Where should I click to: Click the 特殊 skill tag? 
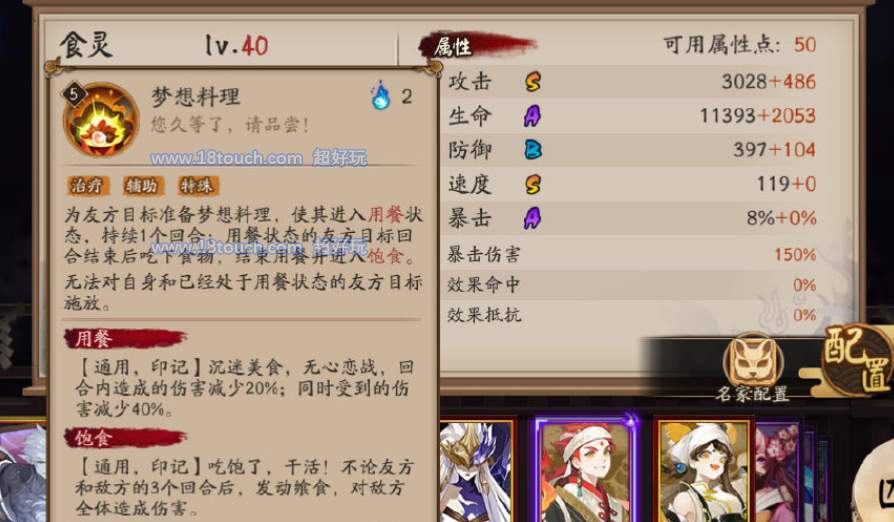[x=197, y=185]
